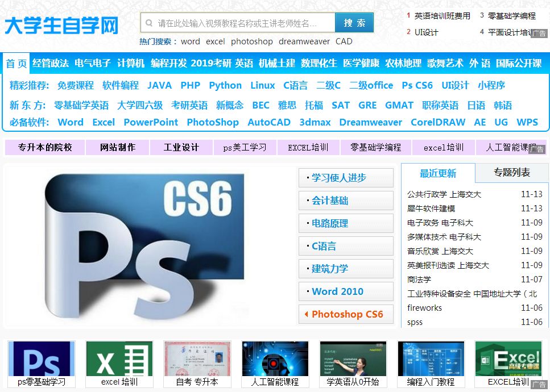Viewport: 550px width, 392px height.
Task: Click the 搜索 button
Action: [354, 23]
